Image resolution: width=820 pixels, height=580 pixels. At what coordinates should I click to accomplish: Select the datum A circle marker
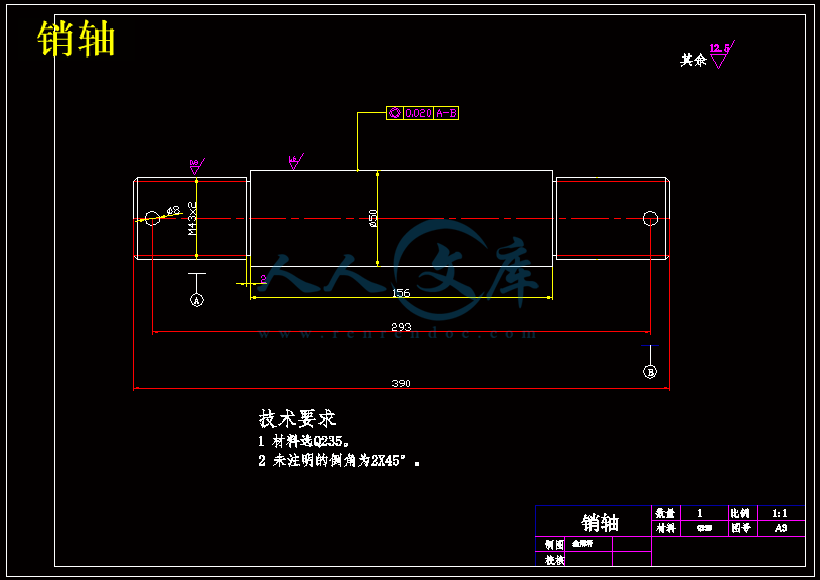[x=197, y=300]
